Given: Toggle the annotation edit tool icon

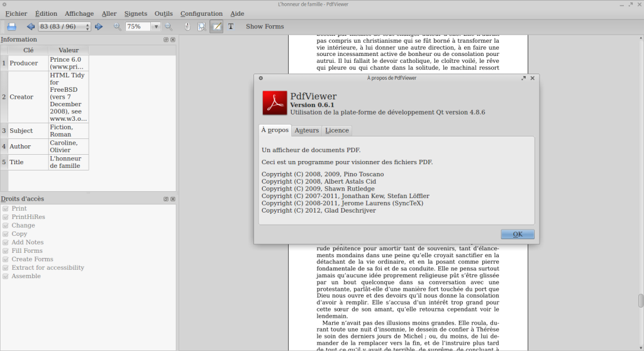Looking at the screenshot, I should pyautogui.click(x=216, y=26).
